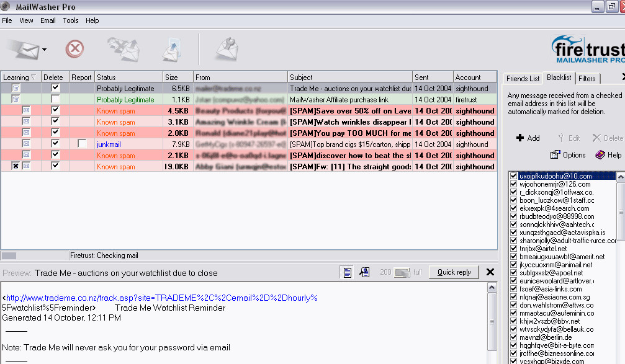Click learning icon for 2.0KB spam row
The width and height of the screenshot is (625, 364).
pyautogui.click(x=26, y=133)
